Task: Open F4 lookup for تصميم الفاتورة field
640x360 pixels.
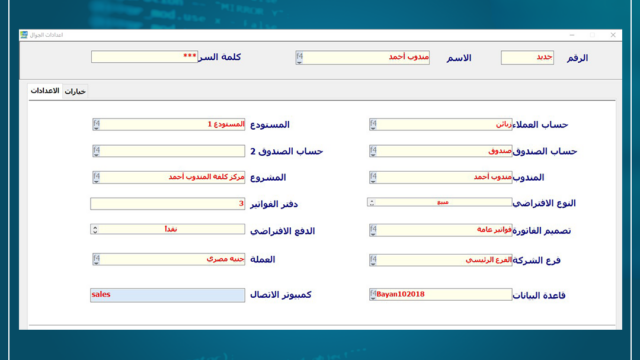Action: (373, 231)
